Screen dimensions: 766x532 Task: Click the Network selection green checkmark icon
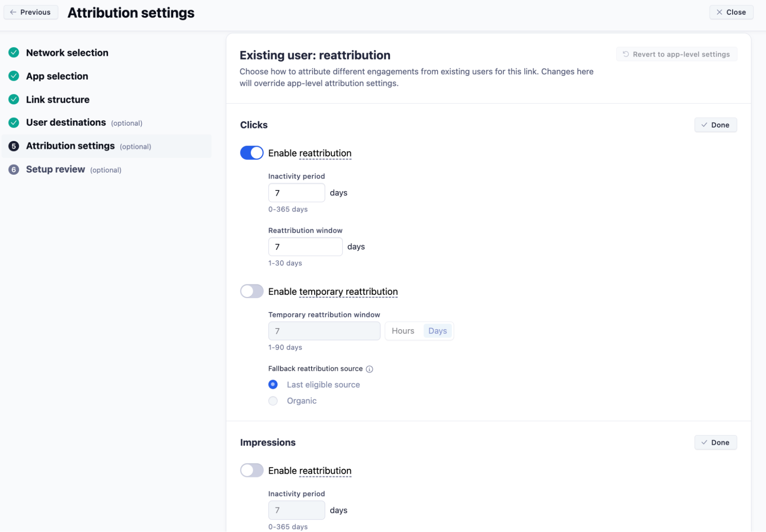(x=14, y=53)
